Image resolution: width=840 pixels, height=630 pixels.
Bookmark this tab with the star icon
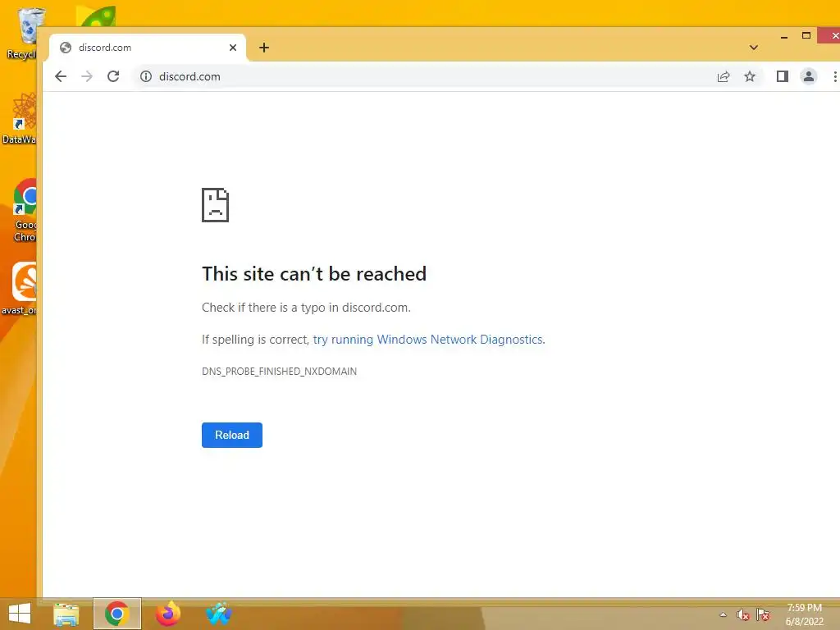750,76
